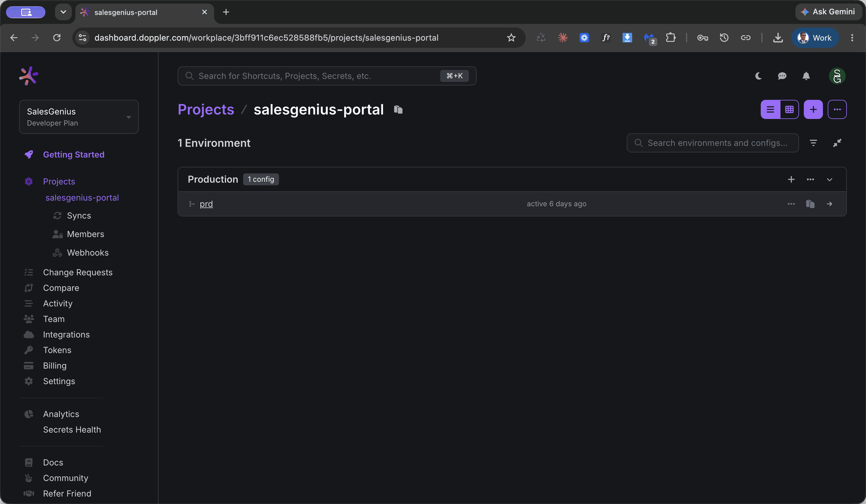The image size is (866, 504).
Task: Copy salesgenius-portal project name icon
Action: (x=398, y=110)
